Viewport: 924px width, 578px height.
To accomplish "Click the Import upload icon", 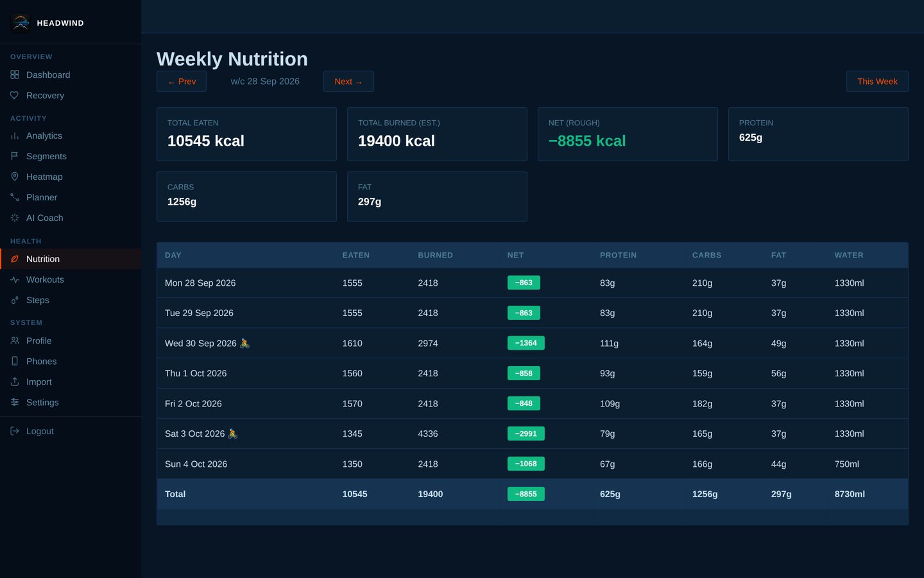I will coord(15,382).
